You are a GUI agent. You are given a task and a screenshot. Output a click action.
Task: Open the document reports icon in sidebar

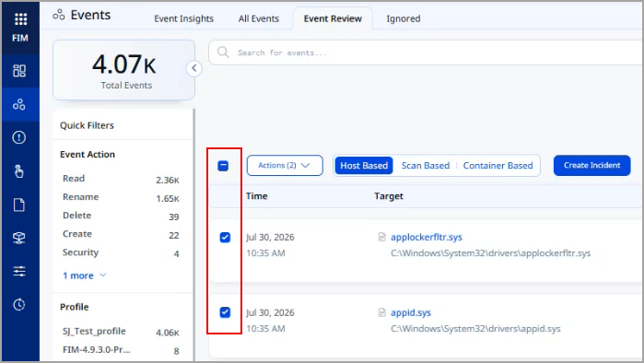point(19,205)
